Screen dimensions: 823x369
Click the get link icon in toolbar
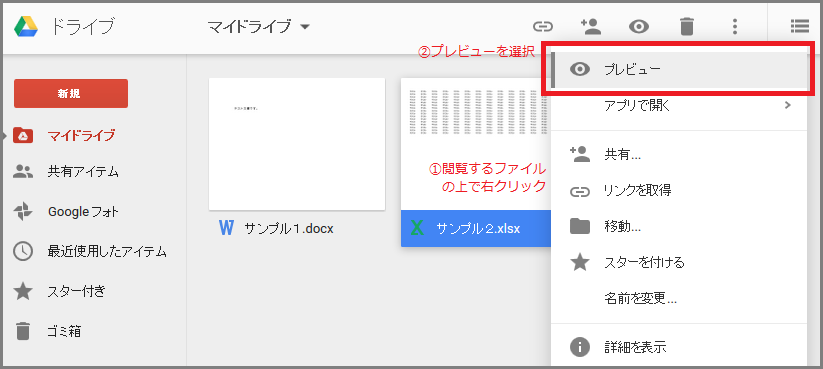(x=543, y=26)
